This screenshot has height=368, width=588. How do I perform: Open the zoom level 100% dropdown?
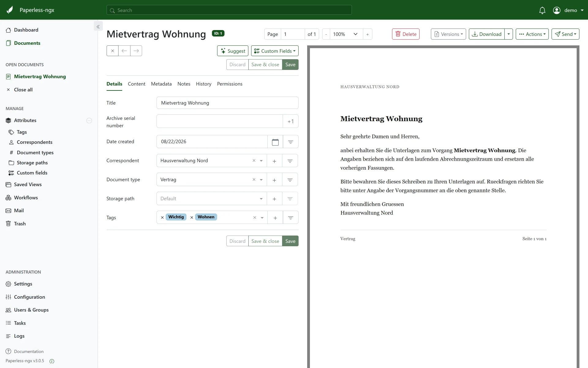point(346,34)
